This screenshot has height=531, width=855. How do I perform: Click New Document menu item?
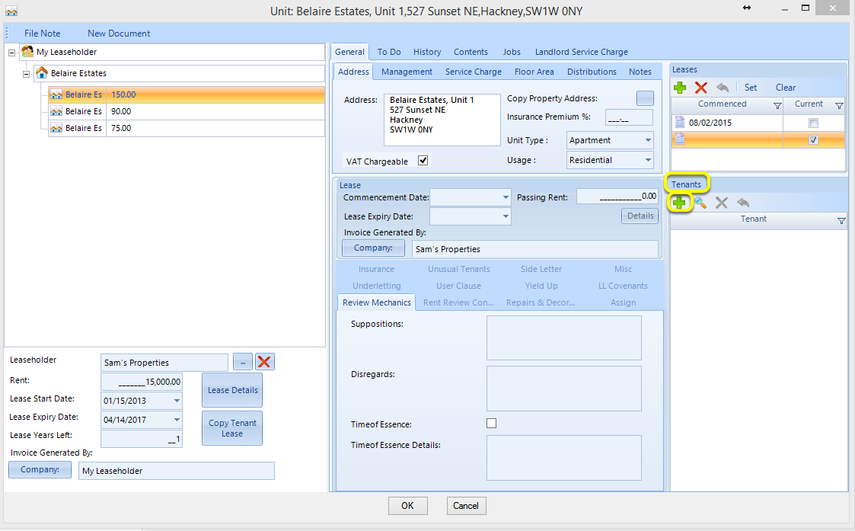pos(119,33)
